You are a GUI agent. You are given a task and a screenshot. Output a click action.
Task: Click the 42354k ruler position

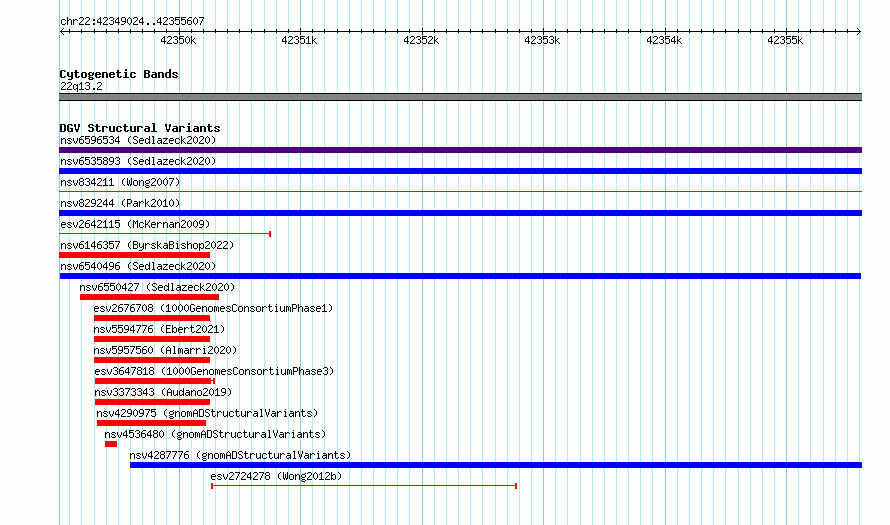pos(664,40)
